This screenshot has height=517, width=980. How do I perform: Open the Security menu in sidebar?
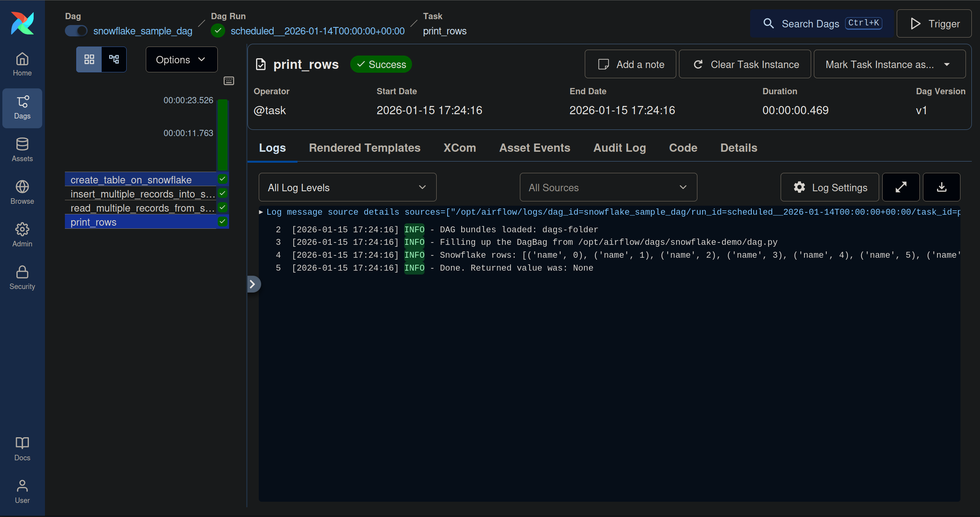pos(22,278)
